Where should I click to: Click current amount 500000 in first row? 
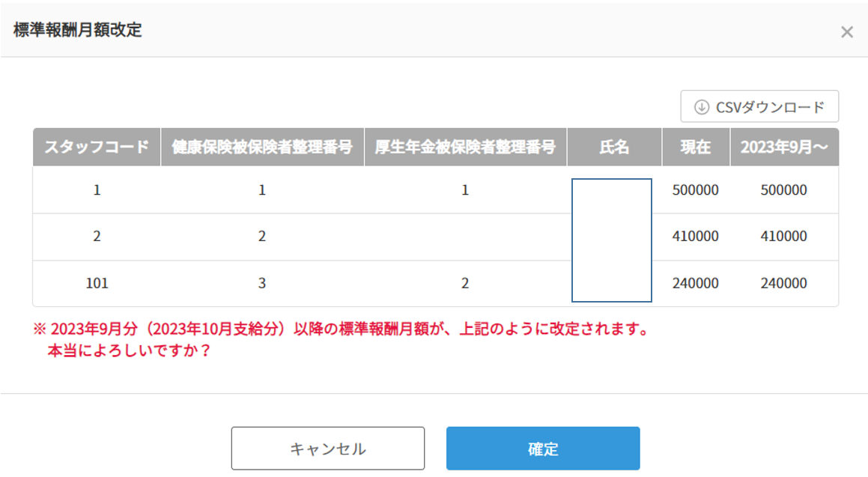pos(696,190)
